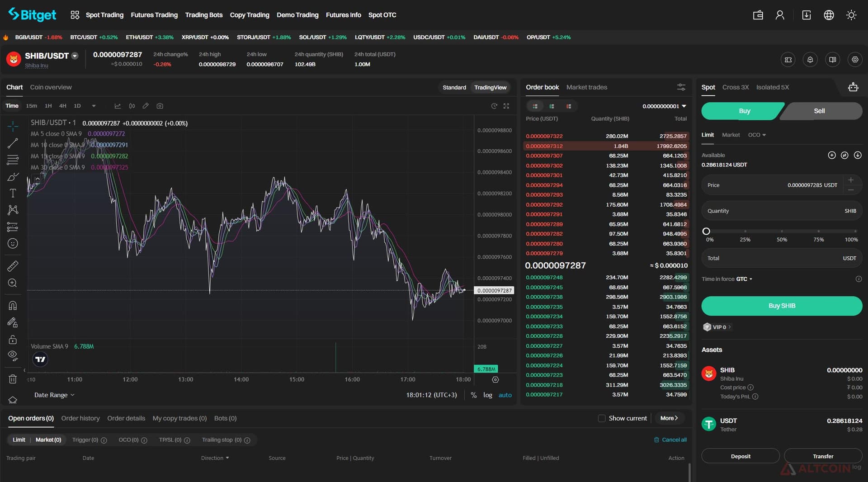Open order book settings sliders icon
Viewport: 868px width, 482px height.
coord(681,87)
